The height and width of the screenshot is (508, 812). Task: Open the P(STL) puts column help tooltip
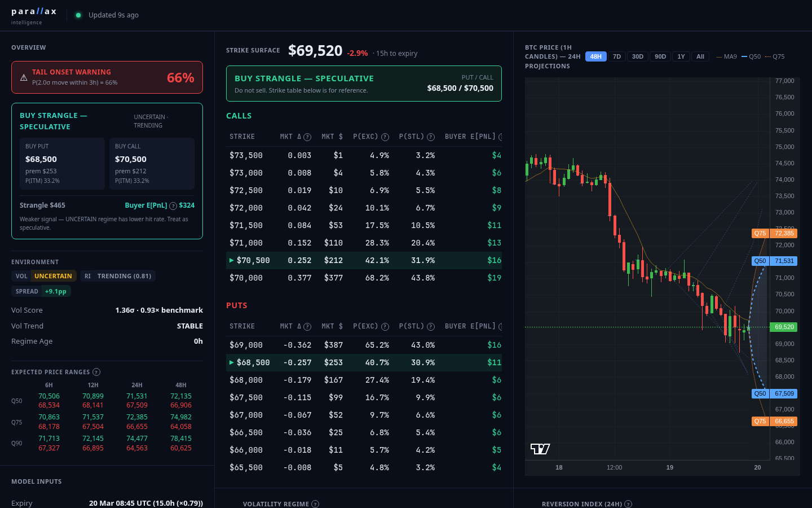tap(431, 326)
